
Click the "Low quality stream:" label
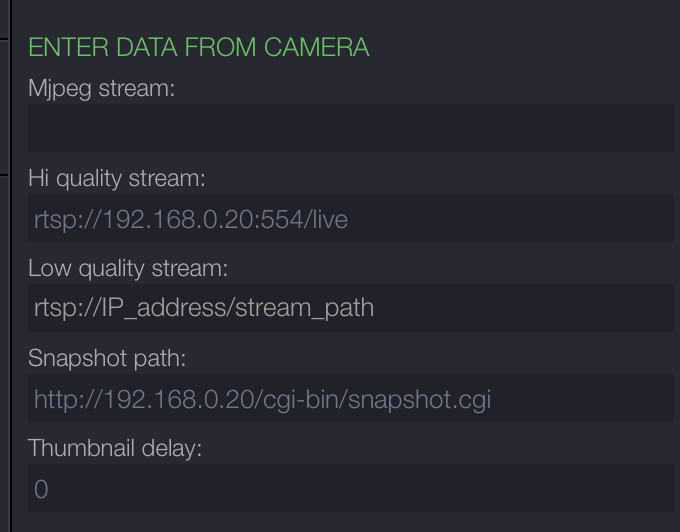click(x=128, y=268)
